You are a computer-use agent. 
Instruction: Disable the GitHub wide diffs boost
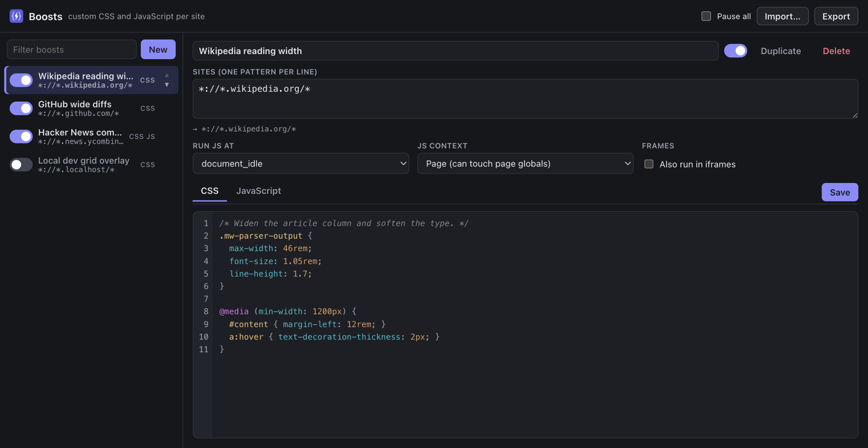21,108
